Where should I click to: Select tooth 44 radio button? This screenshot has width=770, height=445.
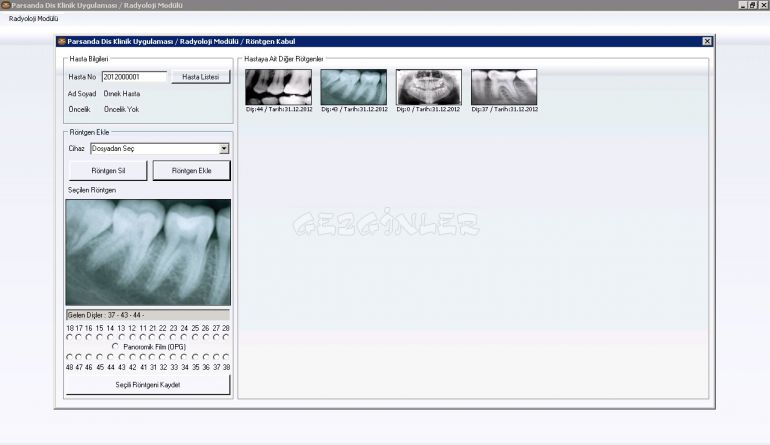coord(110,357)
